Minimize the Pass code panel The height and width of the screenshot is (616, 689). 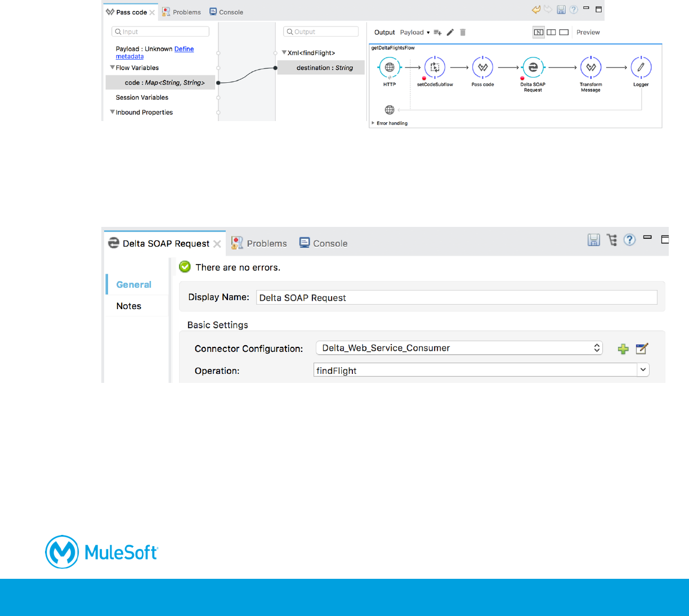point(586,8)
